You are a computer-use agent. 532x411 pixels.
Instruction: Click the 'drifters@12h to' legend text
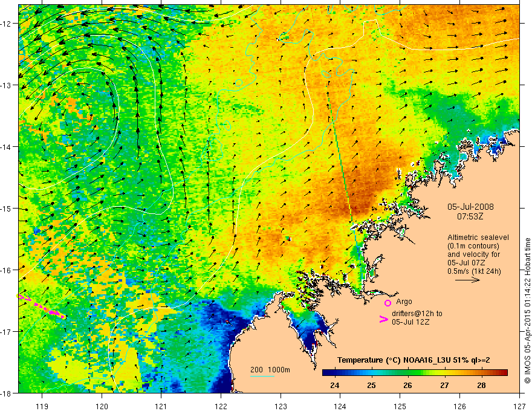tap(417, 314)
